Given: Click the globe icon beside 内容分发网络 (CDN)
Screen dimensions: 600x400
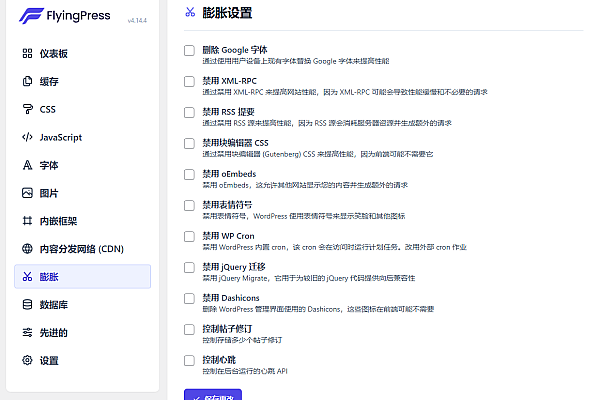Looking at the screenshot, I should [x=27, y=249].
